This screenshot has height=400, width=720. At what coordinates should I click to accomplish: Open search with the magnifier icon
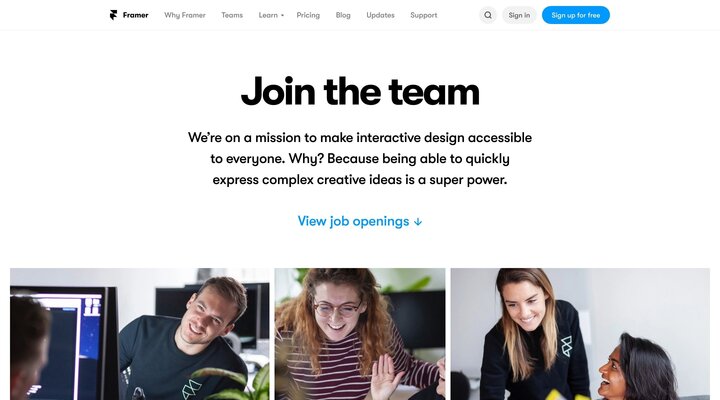point(488,15)
